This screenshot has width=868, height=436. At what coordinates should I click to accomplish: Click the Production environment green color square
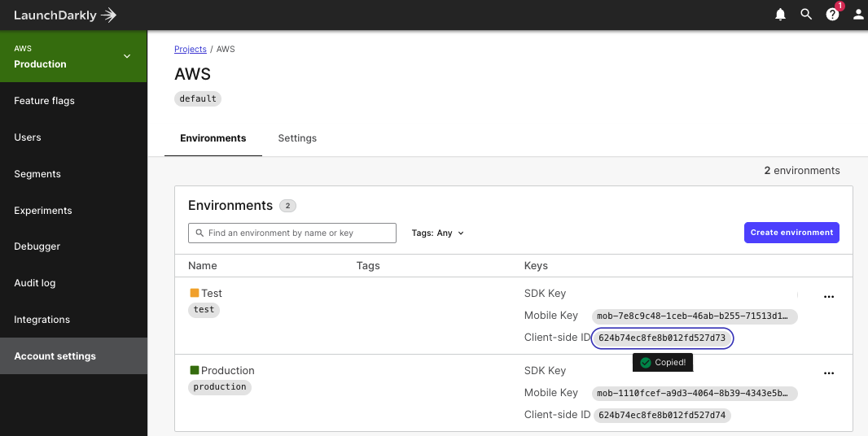195,369
